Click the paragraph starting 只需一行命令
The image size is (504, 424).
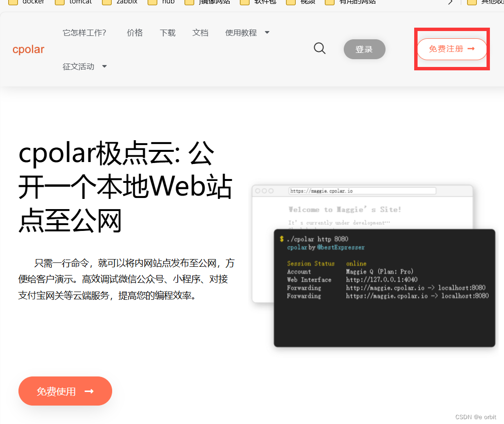point(126,279)
